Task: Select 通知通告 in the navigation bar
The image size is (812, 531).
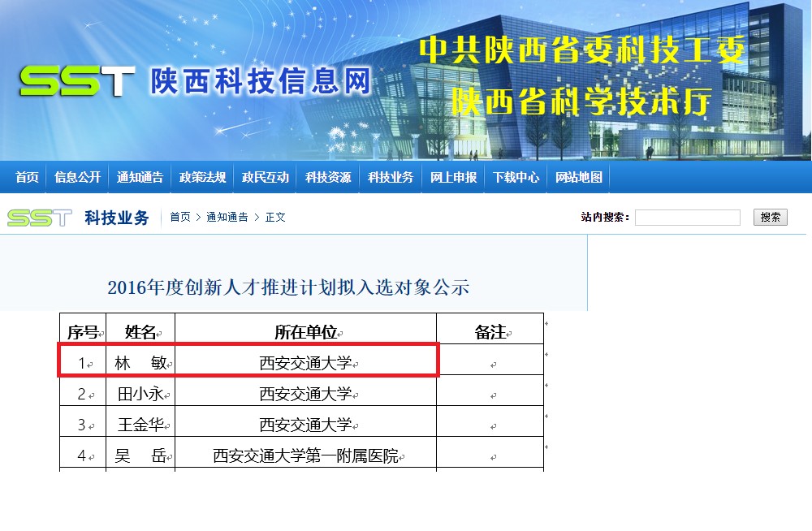Action: 140,177
